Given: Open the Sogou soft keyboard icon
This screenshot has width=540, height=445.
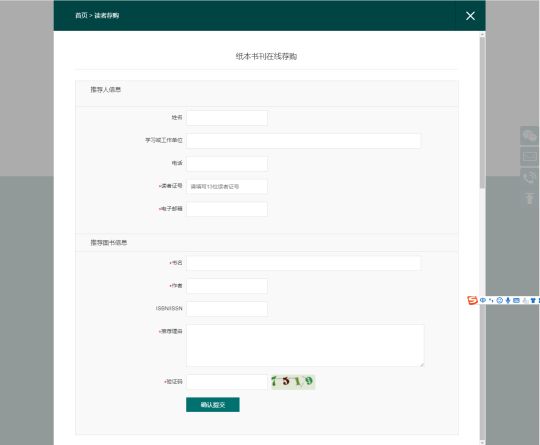Looking at the screenshot, I should tap(516, 300).
